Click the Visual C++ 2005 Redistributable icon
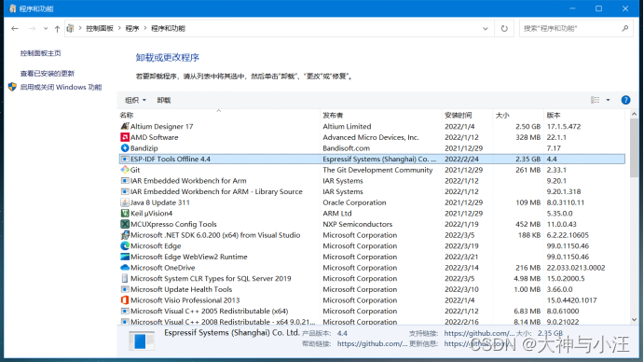This screenshot has height=362, width=644. pyautogui.click(x=125, y=311)
